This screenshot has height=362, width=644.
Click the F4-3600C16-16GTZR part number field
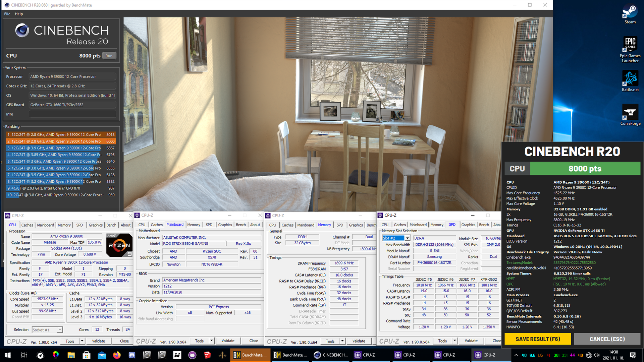pyautogui.click(x=434, y=263)
